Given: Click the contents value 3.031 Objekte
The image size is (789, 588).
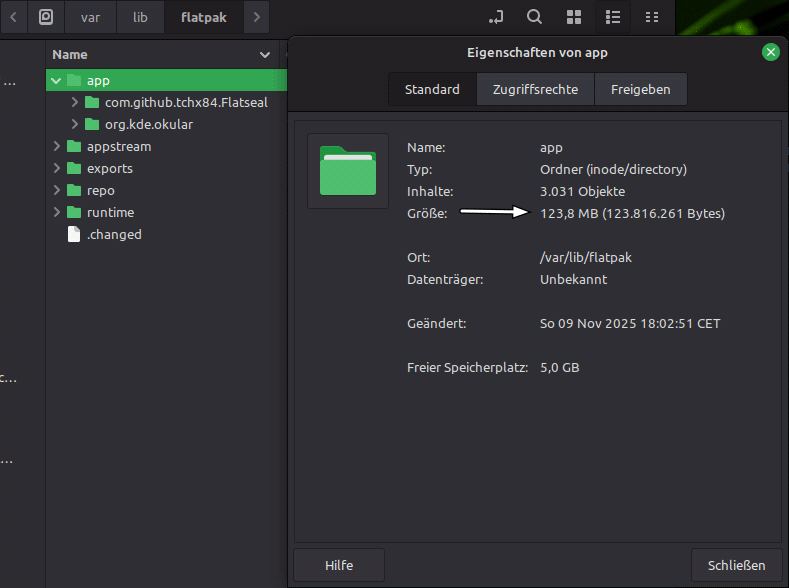Looking at the screenshot, I should [x=582, y=191].
